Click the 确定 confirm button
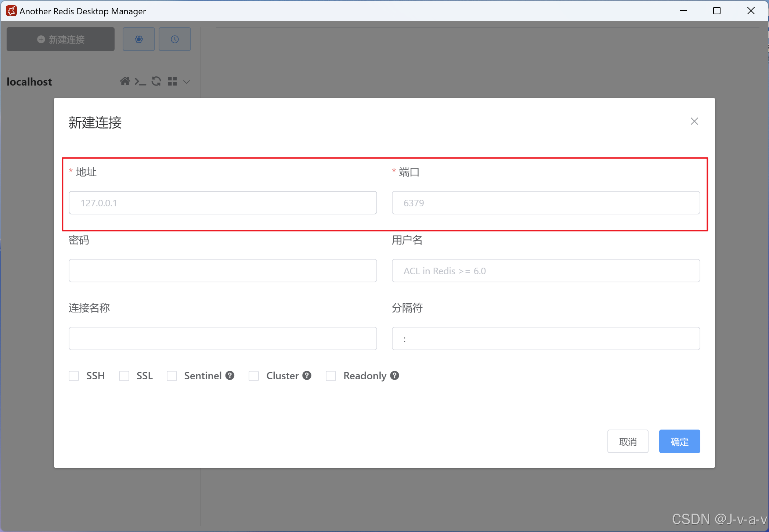Viewport: 769px width, 532px height. coord(679,441)
